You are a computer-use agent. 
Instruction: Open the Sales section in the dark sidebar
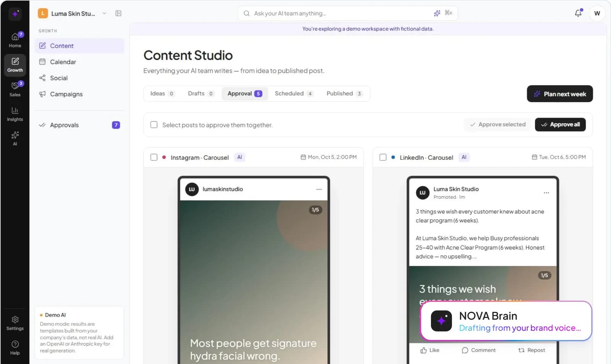tap(15, 89)
